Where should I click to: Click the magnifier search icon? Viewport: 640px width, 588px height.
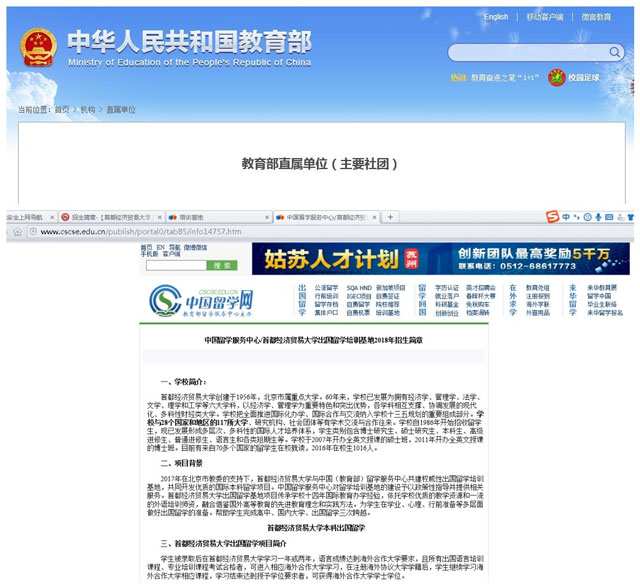(613, 52)
